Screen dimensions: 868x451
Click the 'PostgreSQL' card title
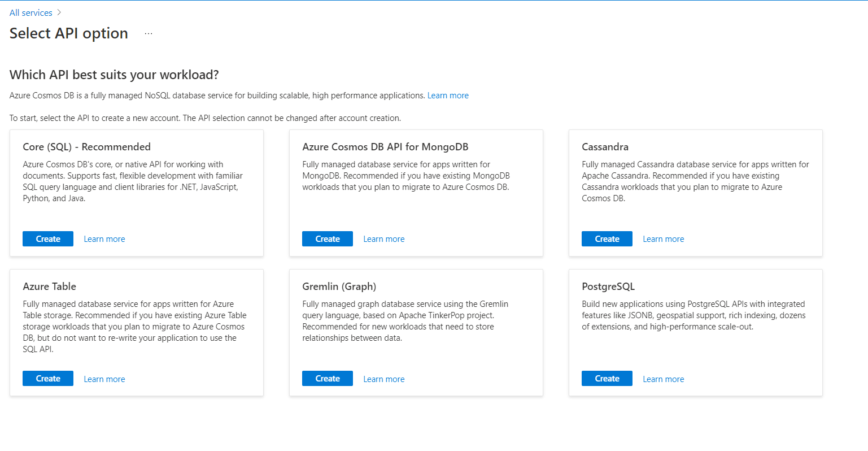click(x=608, y=287)
